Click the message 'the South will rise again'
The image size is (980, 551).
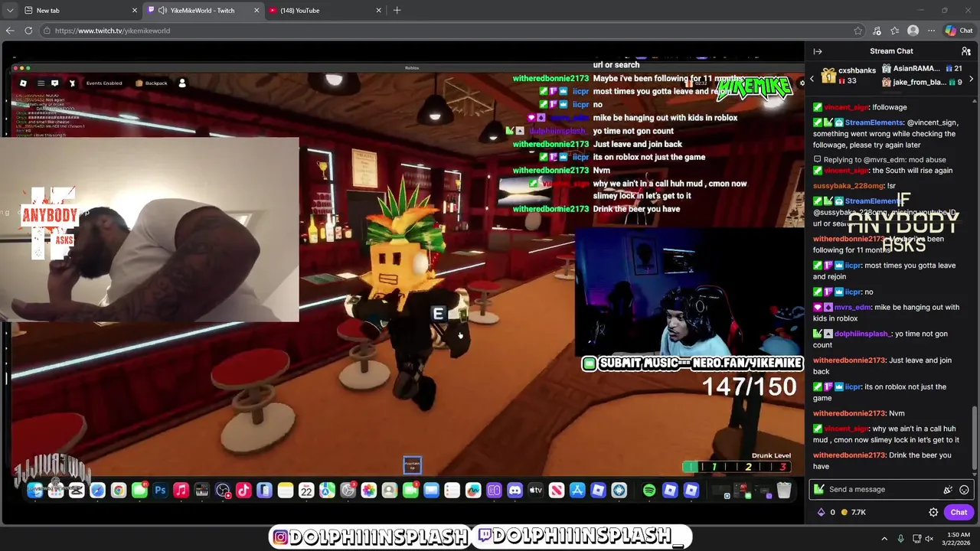[913, 171]
